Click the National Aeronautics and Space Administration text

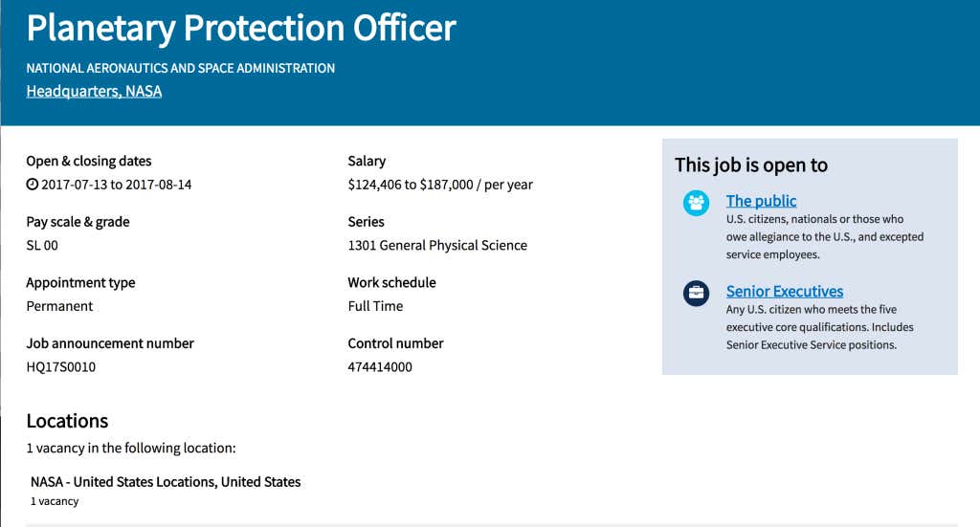coord(180,69)
